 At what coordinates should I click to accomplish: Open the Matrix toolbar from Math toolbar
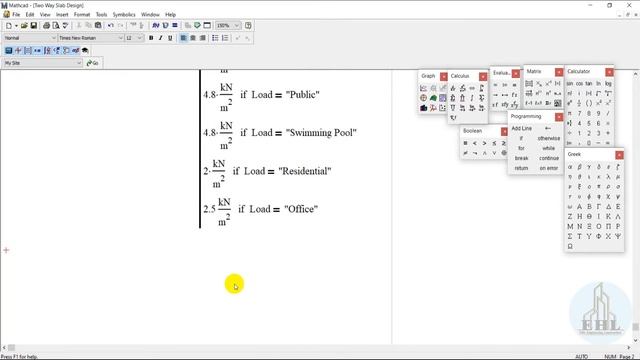[28, 51]
